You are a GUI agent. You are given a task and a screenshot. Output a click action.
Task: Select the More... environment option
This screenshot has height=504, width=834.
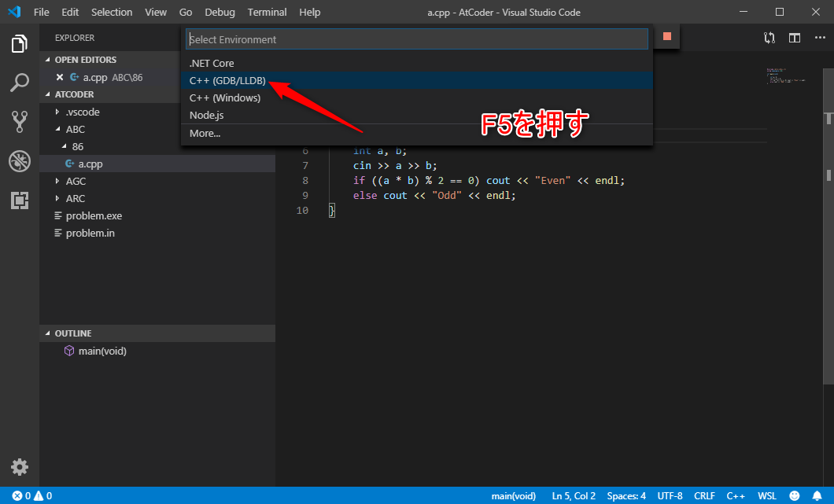(x=417, y=134)
